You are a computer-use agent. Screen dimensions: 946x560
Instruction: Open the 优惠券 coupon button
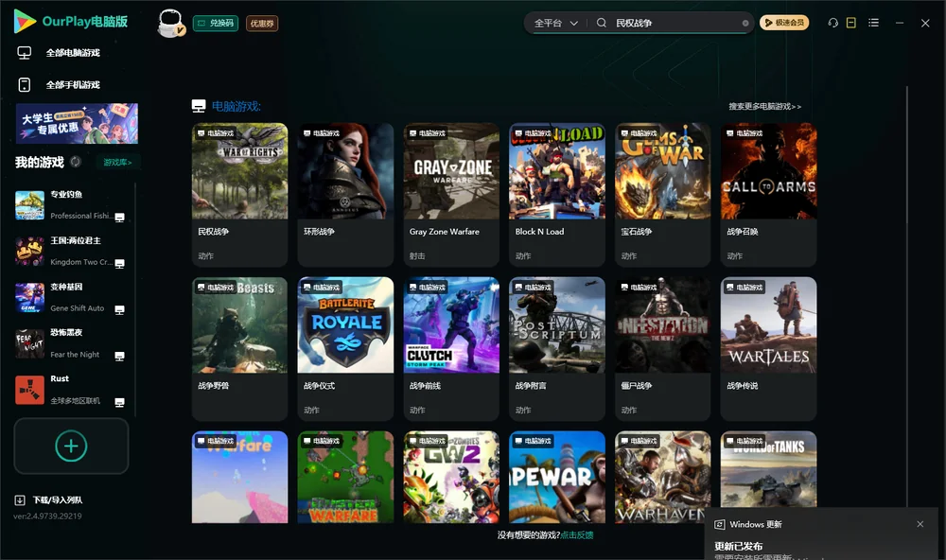click(262, 24)
